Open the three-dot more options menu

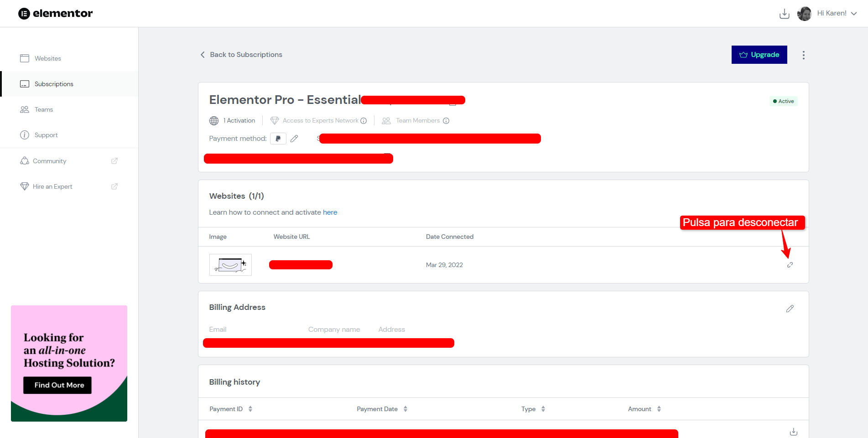click(803, 55)
